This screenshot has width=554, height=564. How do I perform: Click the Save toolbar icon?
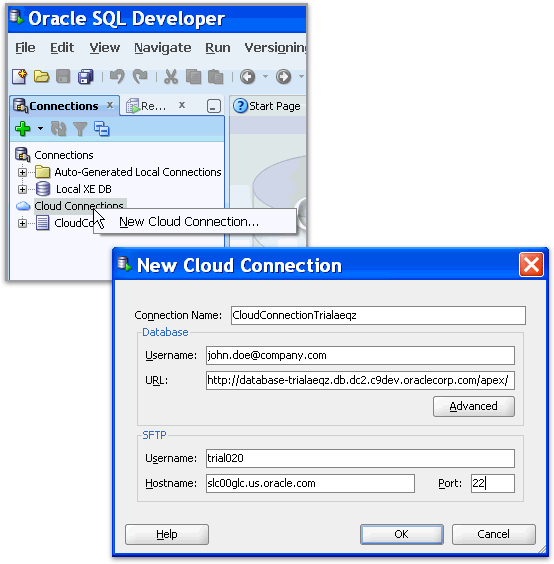(x=63, y=77)
